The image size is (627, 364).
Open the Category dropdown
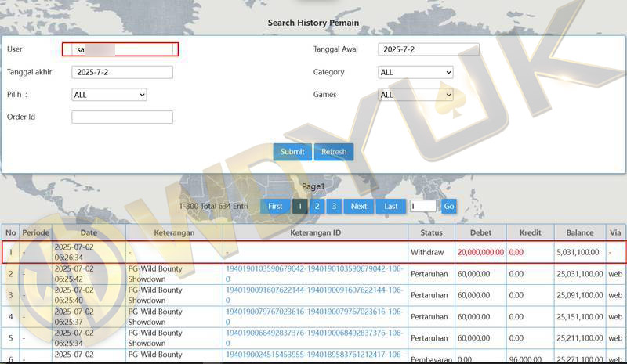point(415,72)
